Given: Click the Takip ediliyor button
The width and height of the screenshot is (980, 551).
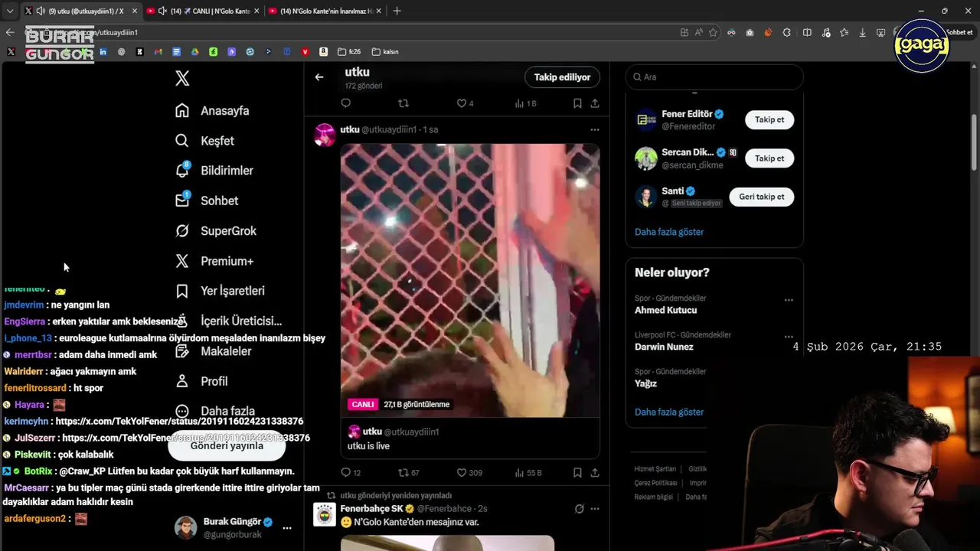Looking at the screenshot, I should tap(562, 77).
